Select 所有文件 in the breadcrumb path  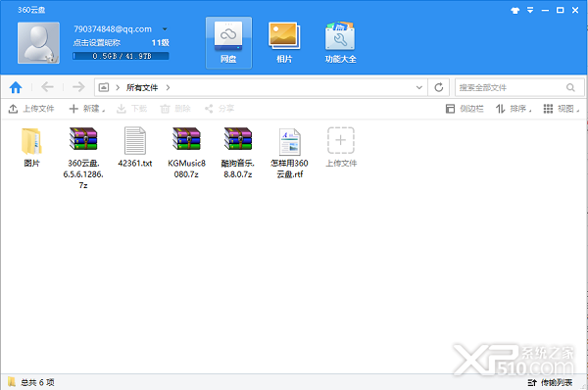pos(142,87)
